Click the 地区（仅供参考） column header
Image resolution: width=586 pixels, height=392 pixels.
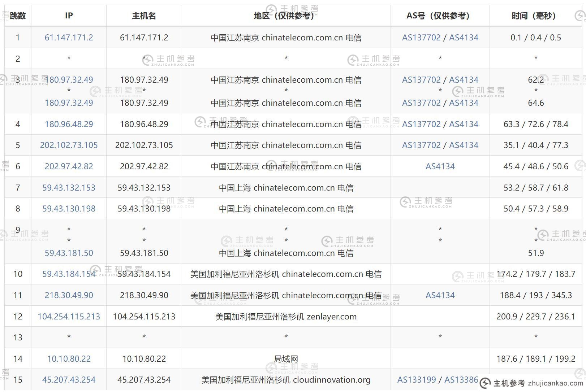[286, 16]
